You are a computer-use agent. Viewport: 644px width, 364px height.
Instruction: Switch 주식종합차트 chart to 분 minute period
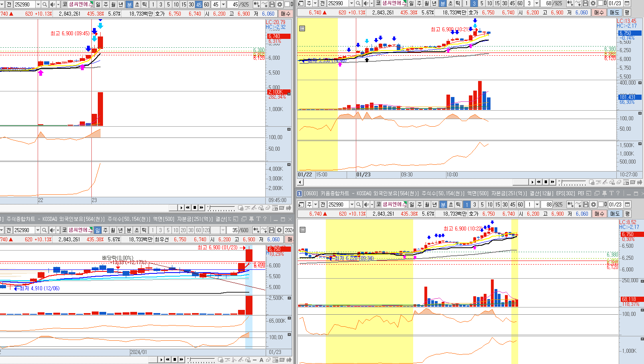[x=129, y=230]
